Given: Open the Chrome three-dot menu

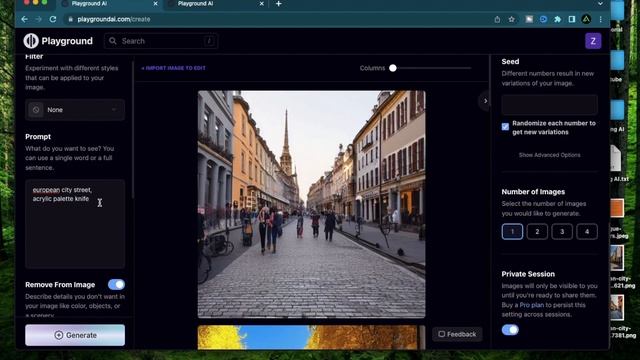Looking at the screenshot, I should (x=600, y=19).
